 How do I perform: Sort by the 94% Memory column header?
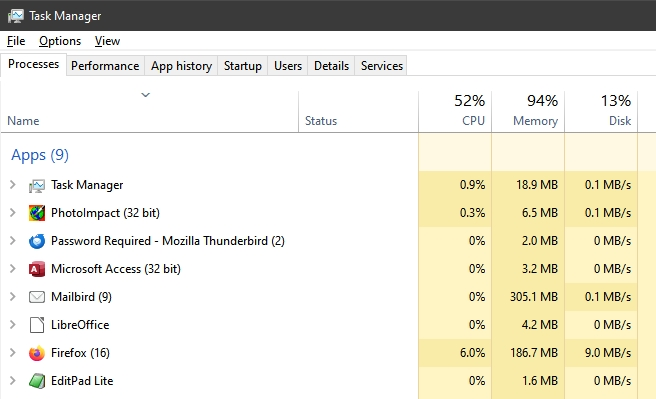pyautogui.click(x=528, y=112)
